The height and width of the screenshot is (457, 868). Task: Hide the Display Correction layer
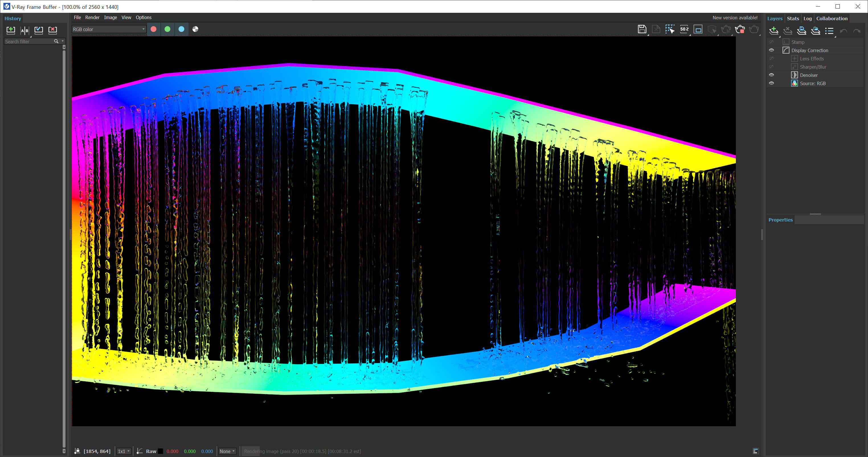point(771,50)
